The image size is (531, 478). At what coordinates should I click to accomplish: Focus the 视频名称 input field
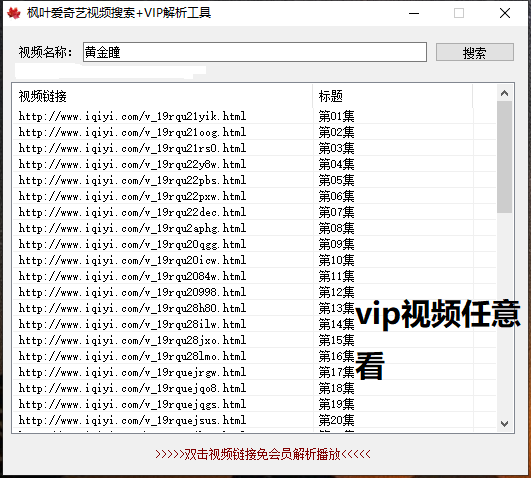coord(255,52)
